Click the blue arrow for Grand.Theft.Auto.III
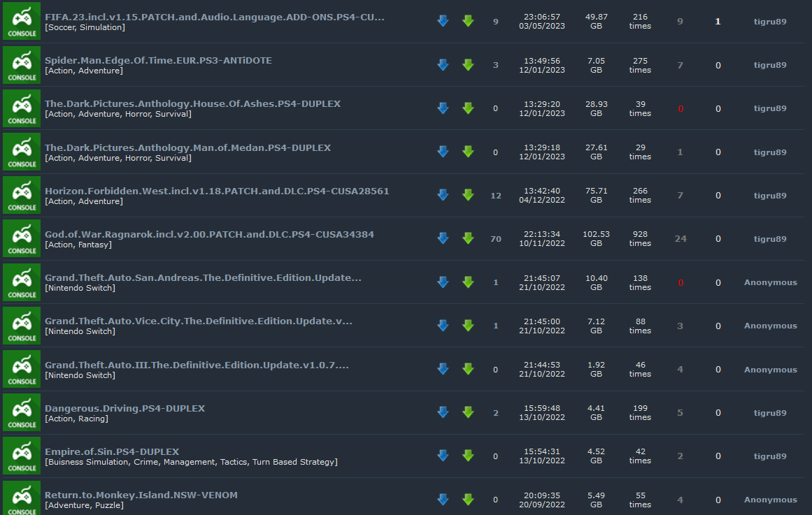The height and width of the screenshot is (515, 812). [x=443, y=368]
